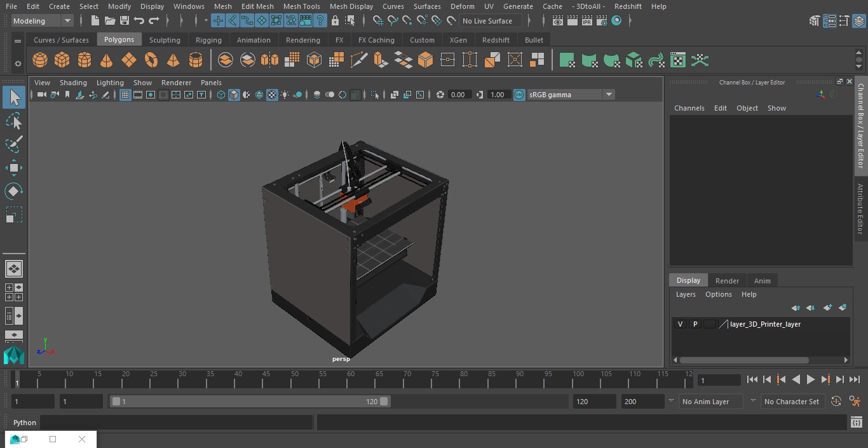Create a polygon sphere from the shelf

[x=40, y=60]
